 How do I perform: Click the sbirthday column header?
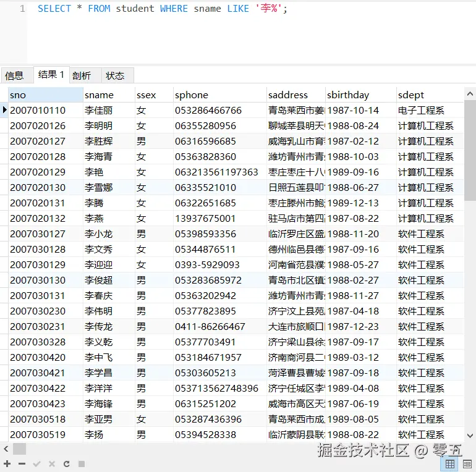pos(361,95)
